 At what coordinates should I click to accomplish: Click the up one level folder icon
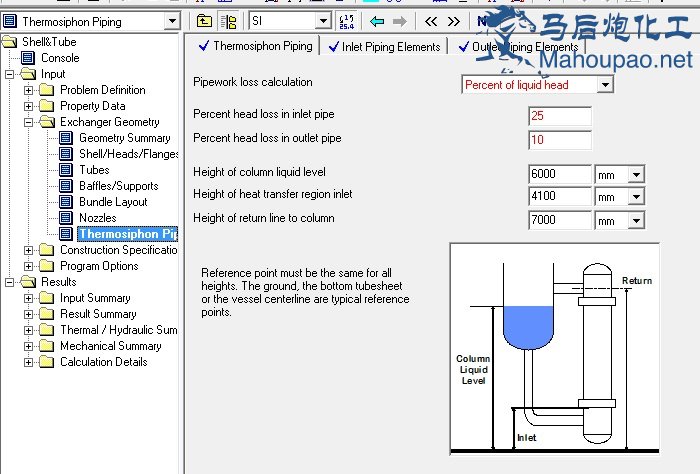coord(204,21)
